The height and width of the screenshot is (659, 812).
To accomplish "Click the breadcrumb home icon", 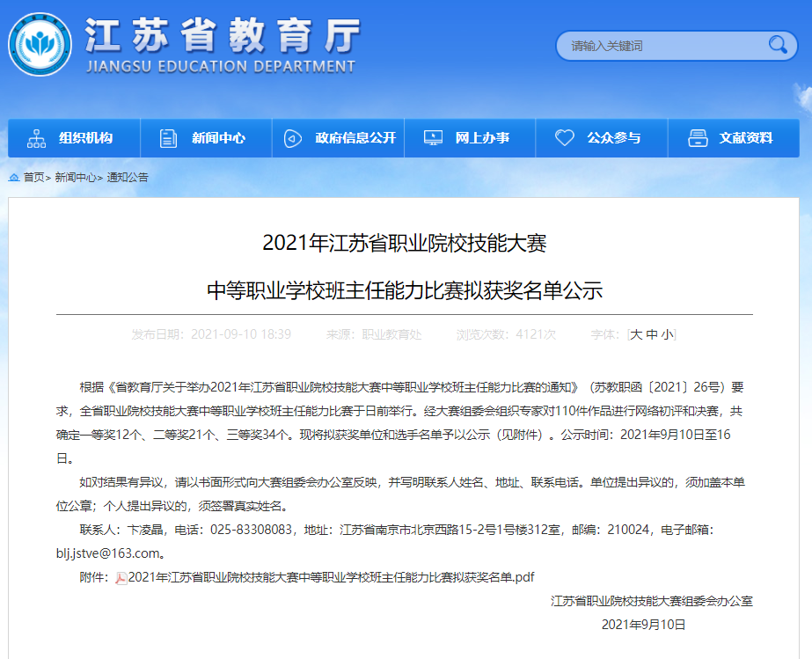I will [x=14, y=178].
